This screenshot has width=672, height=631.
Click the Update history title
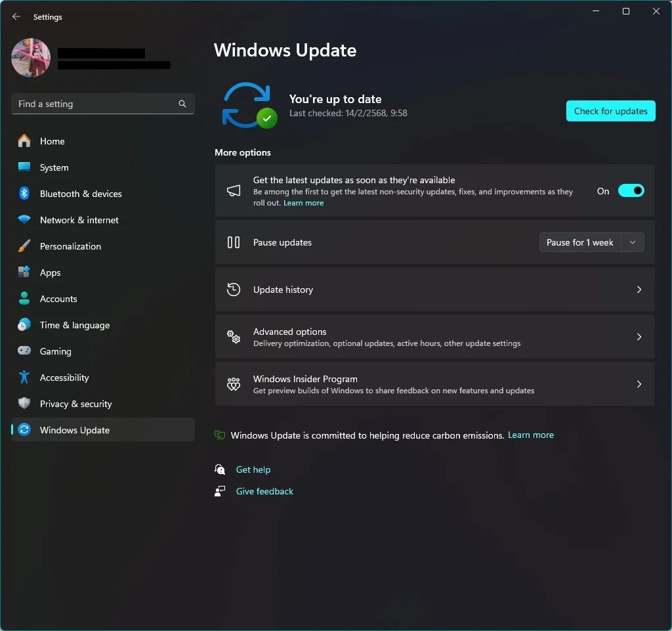coord(283,290)
